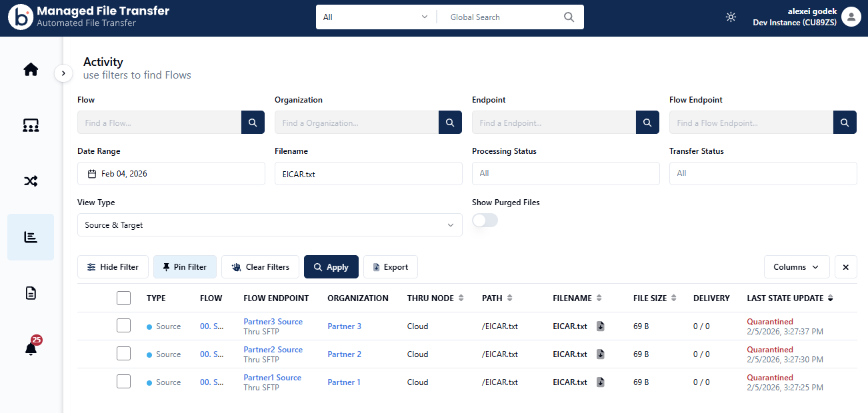Click the search icon next to Flow field
868x413 pixels.
[x=253, y=123]
